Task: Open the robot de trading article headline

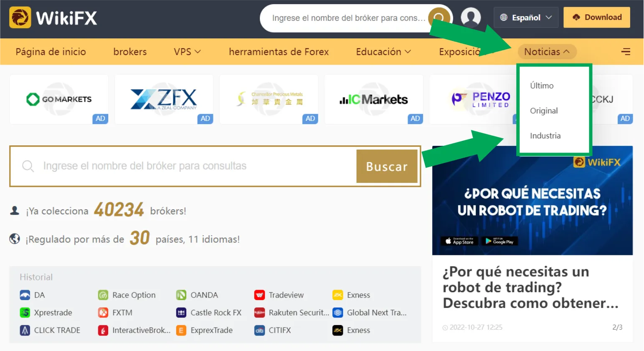Action: [x=530, y=287]
